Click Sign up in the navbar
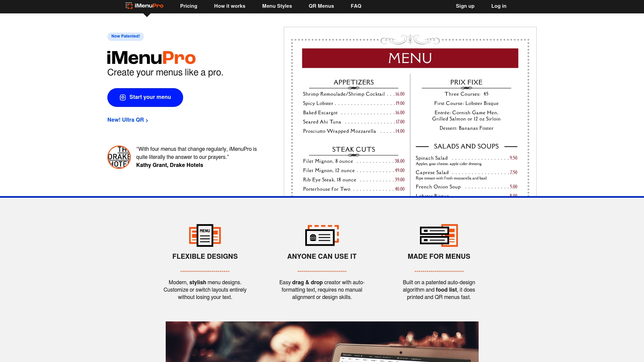Image resolution: width=644 pixels, height=362 pixels. click(465, 6)
